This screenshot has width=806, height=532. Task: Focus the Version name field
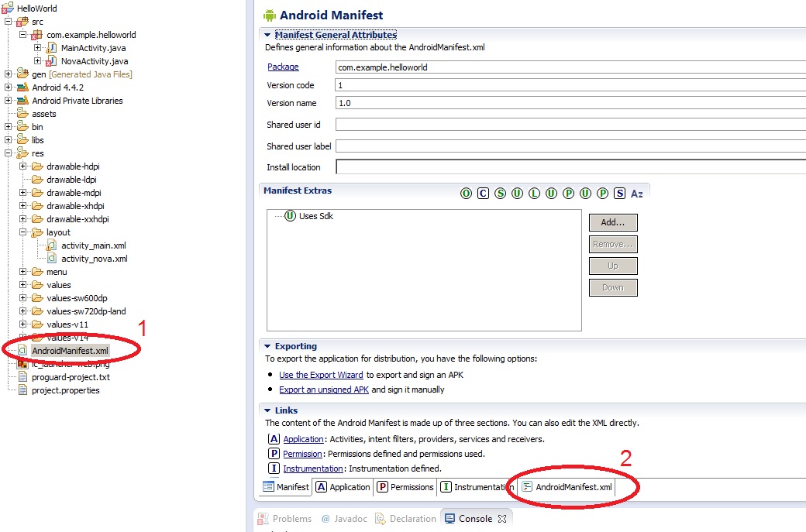point(570,103)
